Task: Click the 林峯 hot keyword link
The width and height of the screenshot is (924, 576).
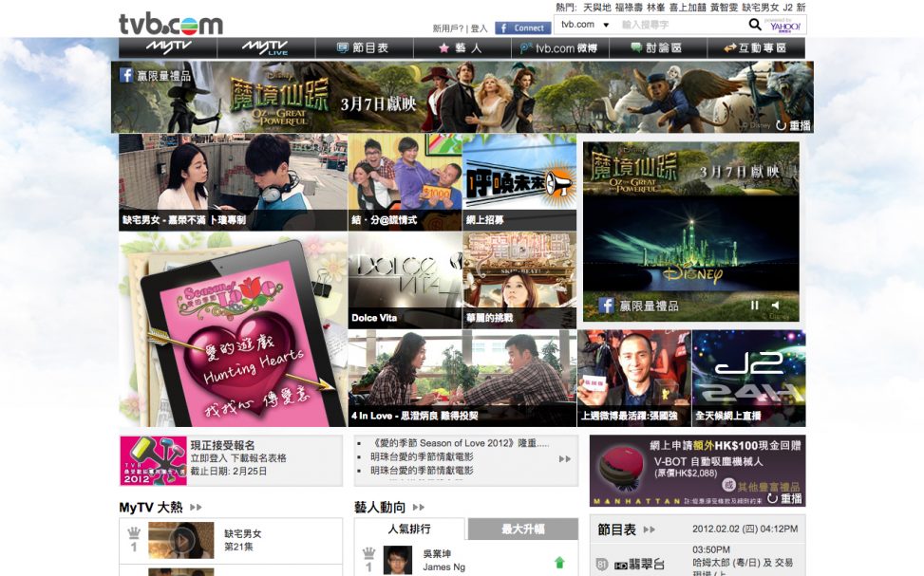Action: [655, 7]
